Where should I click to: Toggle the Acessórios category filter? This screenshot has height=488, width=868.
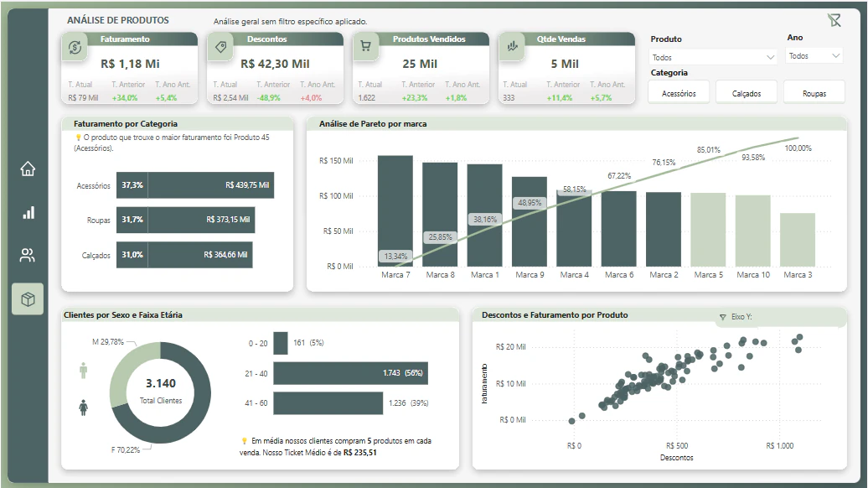[679, 93]
